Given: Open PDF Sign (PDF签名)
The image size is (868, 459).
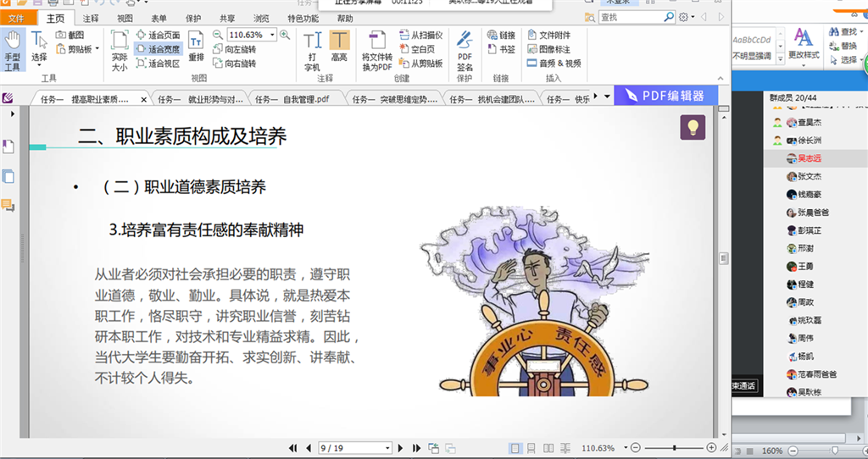Looking at the screenshot, I should [465, 51].
